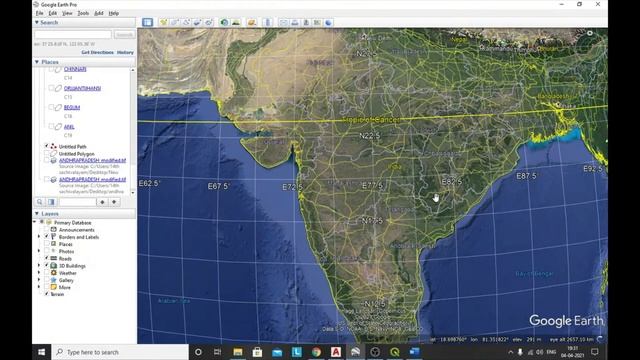The height and width of the screenshot is (360, 640).
Task: Move item down with the down arrow button
Action: (x=114, y=202)
